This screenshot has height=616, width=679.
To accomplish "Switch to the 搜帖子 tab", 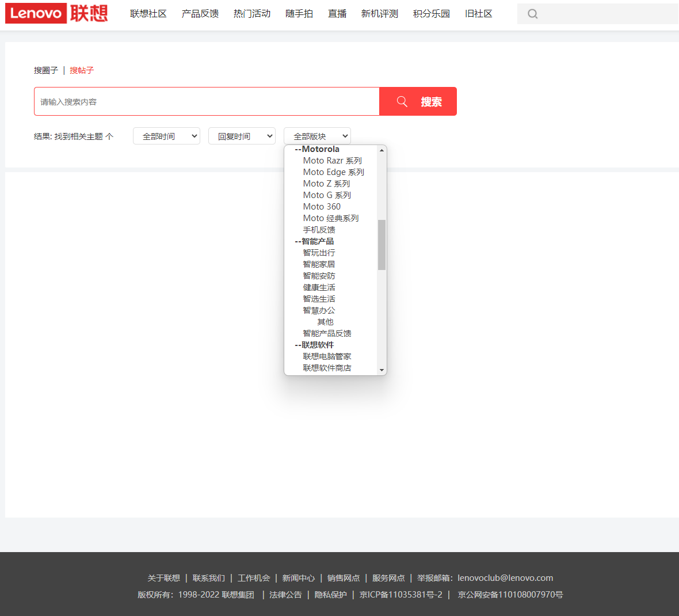I will (x=82, y=70).
